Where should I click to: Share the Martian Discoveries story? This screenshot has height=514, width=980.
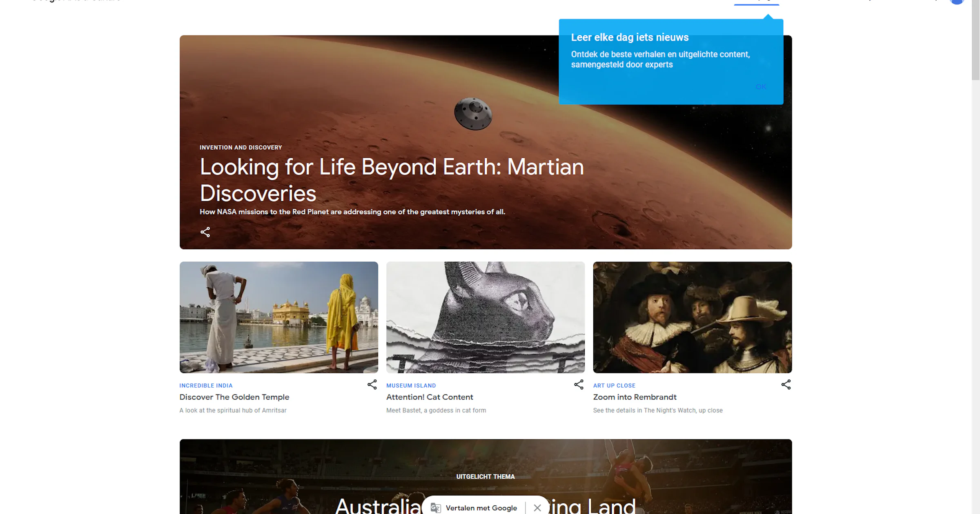tap(205, 232)
